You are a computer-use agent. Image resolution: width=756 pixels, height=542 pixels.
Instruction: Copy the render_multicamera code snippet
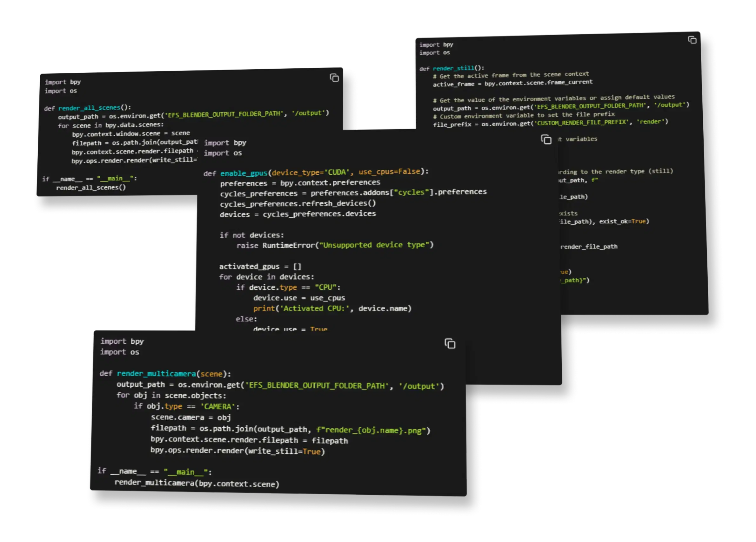[x=450, y=344]
